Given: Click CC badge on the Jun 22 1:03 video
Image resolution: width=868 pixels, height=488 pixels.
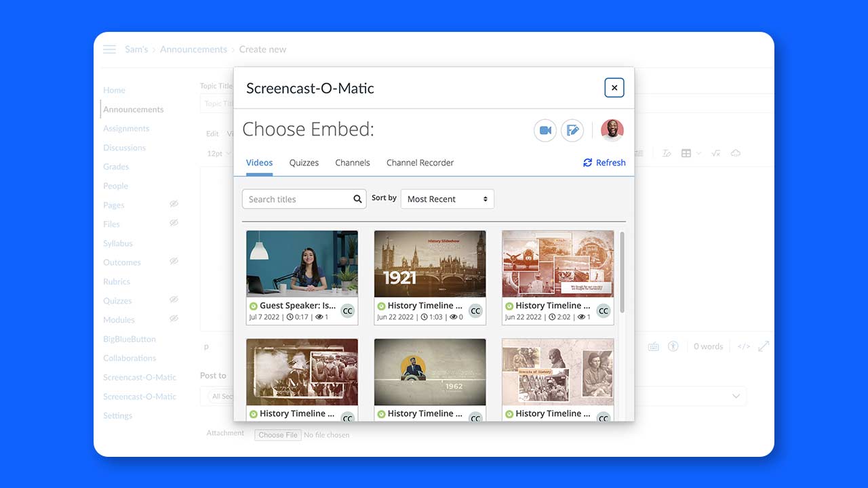Looking at the screenshot, I should coord(475,311).
